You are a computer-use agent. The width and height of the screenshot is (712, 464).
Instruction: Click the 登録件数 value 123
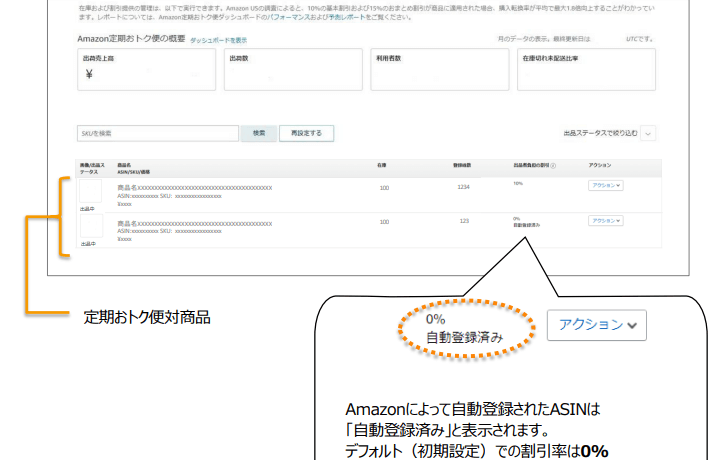[x=464, y=221]
